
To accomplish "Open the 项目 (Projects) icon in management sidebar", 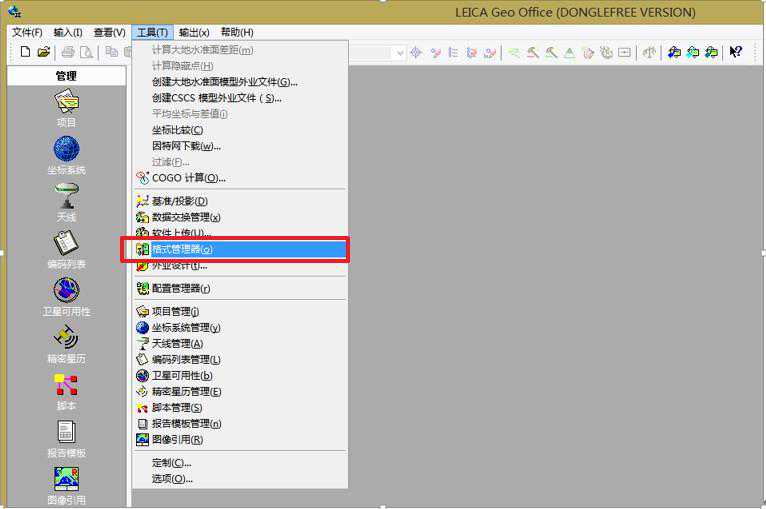I will (x=66, y=101).
